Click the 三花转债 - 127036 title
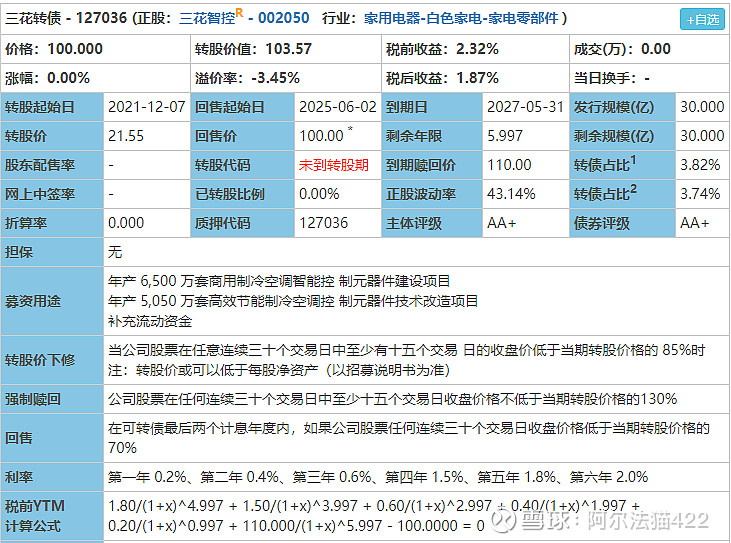The width and height of the screenshot is (731, 543). pos(66,18)
